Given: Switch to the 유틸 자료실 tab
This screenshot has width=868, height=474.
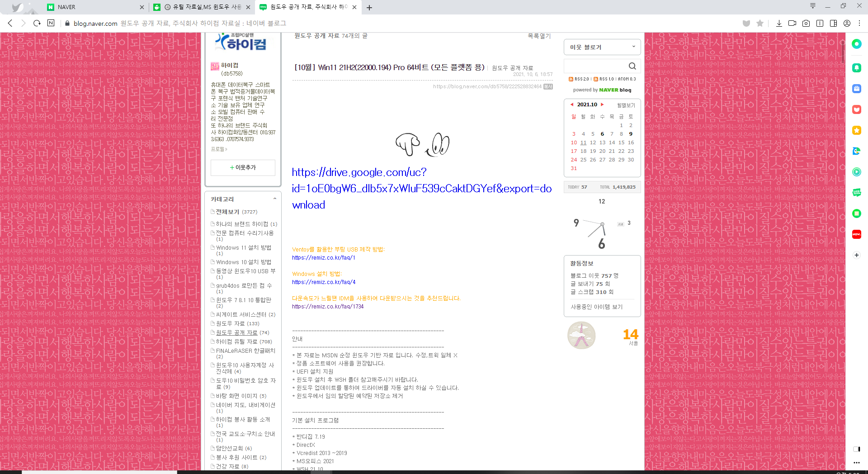Looking at the screenshot, I should 201,7.
